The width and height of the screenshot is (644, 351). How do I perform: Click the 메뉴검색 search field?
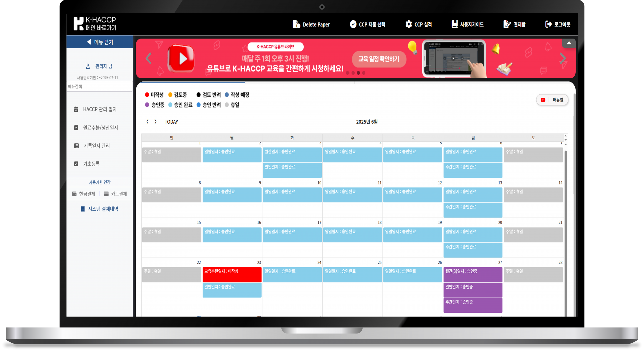click(x=100, y=86)
